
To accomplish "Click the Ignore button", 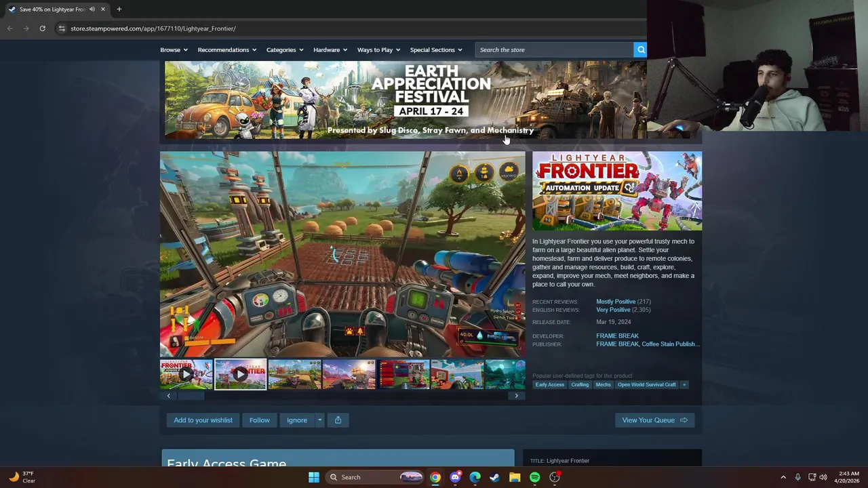I will click(x=297, y=420).
